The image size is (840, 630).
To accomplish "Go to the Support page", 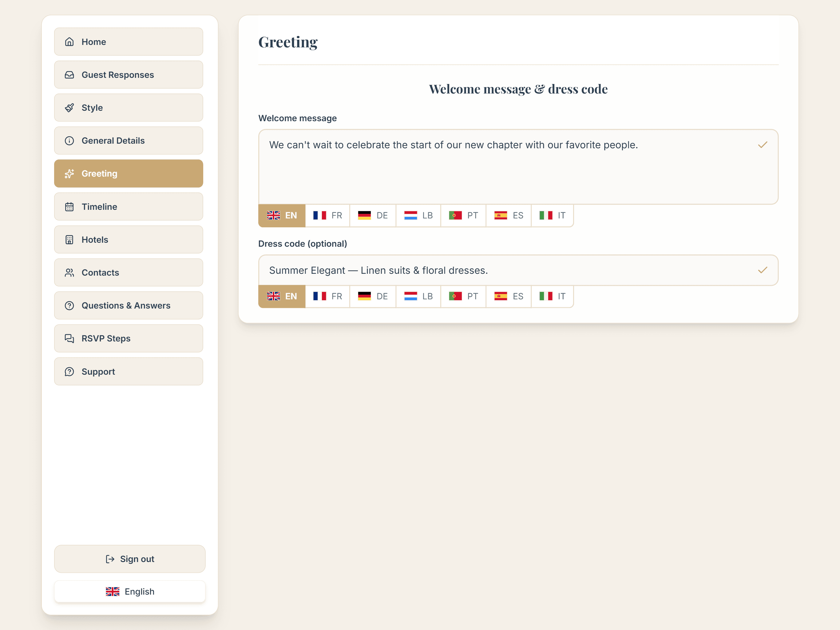I will [x=128, y=372].
